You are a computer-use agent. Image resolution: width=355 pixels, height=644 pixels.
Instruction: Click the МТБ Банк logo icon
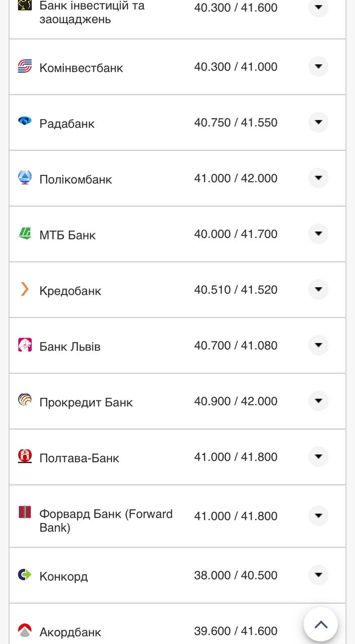(x=25, y=233)
